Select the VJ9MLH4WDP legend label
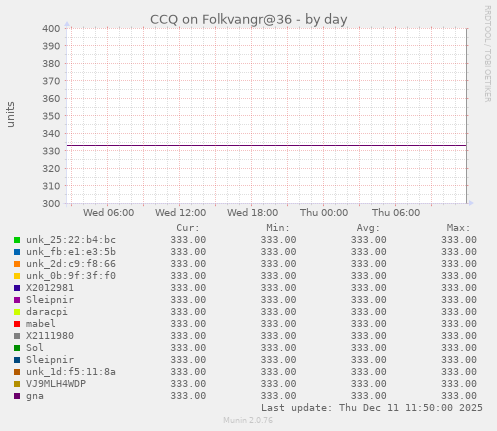 pyautogui.click(x=56, y=384)
